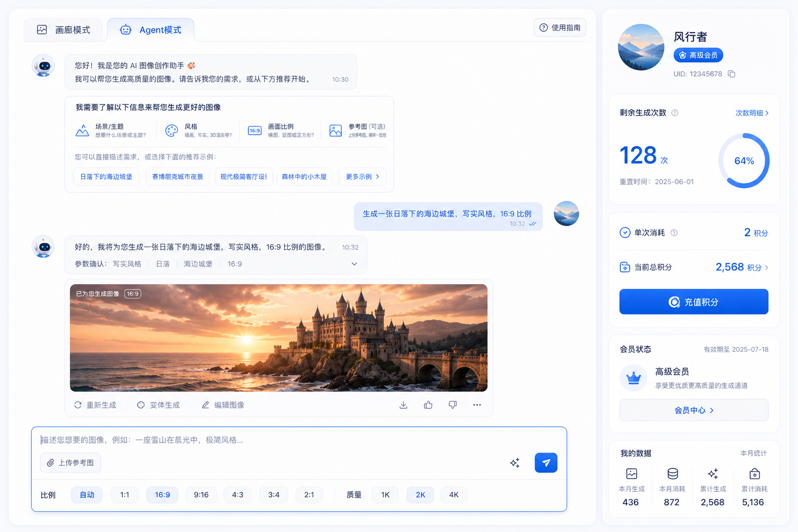Select 3:4 aspect ratio

click(274, 495)
